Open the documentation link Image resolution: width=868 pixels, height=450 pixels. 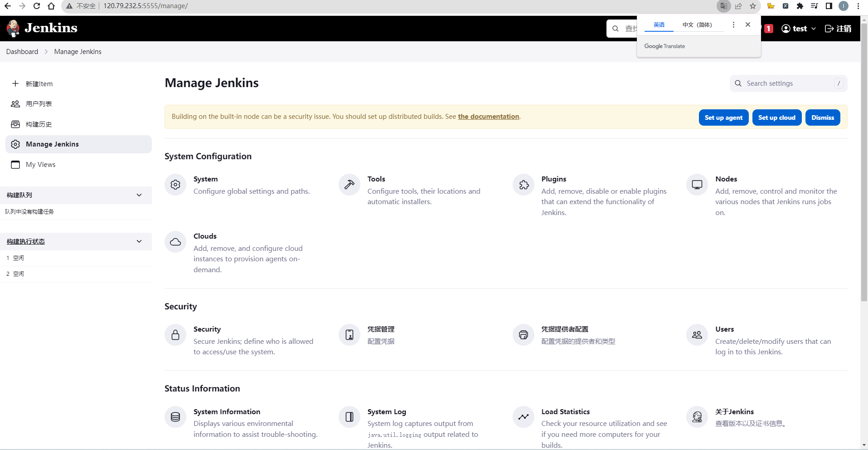(488, 116)
